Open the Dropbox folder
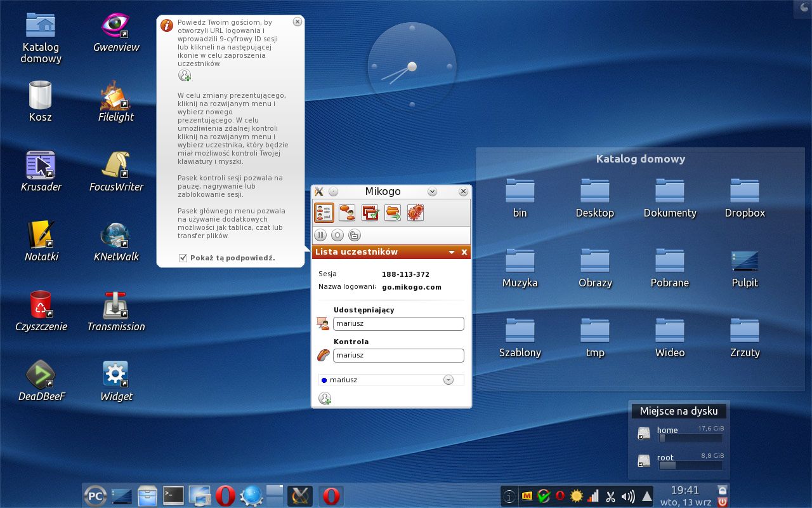 pyautogui.click(x=745, y=198)
